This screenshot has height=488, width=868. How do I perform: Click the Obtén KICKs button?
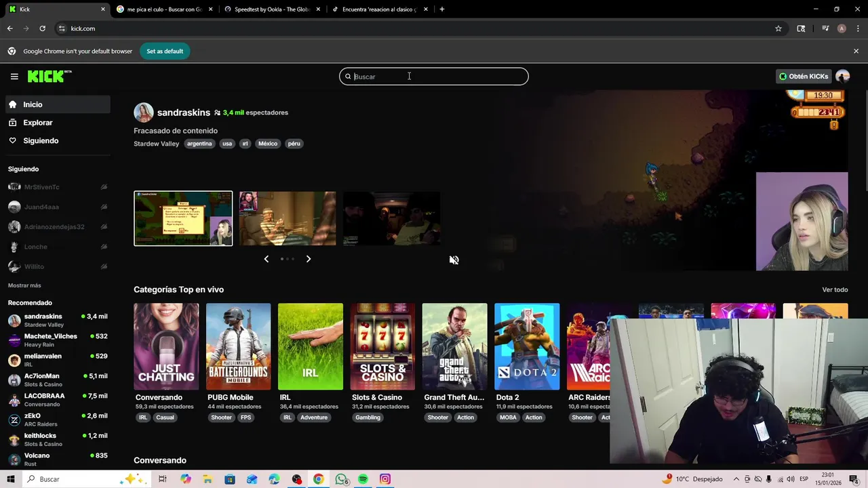(804, 77)
